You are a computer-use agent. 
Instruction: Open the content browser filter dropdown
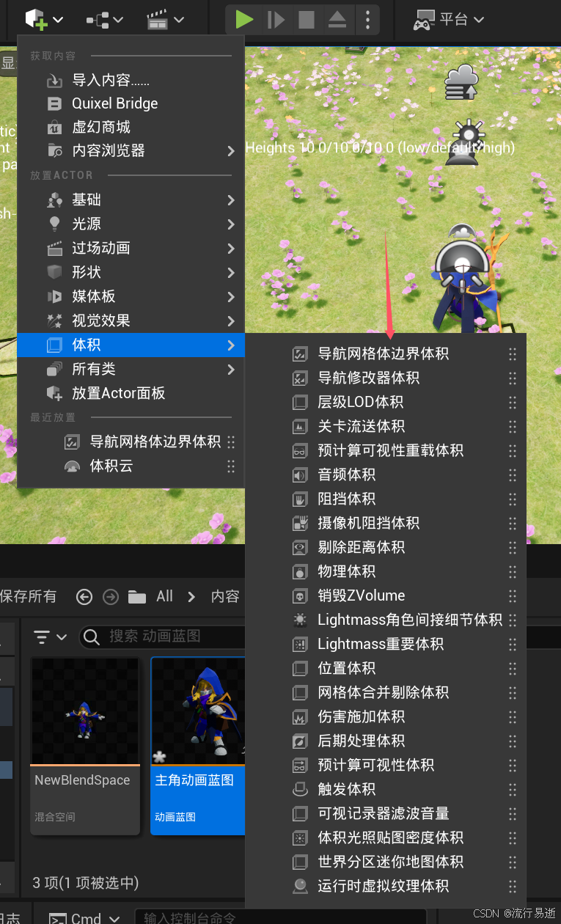pos(51,637)
